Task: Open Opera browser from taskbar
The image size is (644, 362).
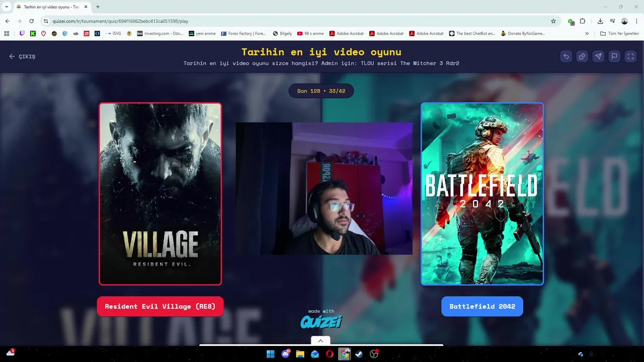Action: click(330, 354)
